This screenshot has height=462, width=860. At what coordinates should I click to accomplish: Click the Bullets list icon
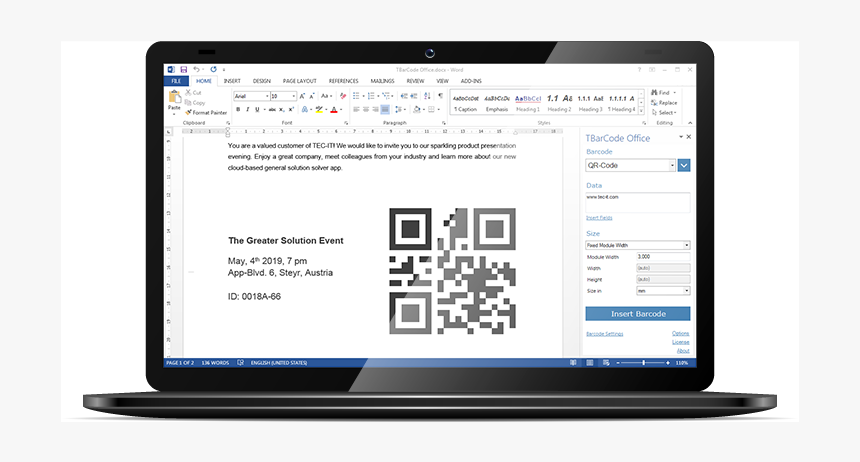(x=356, y=96)
